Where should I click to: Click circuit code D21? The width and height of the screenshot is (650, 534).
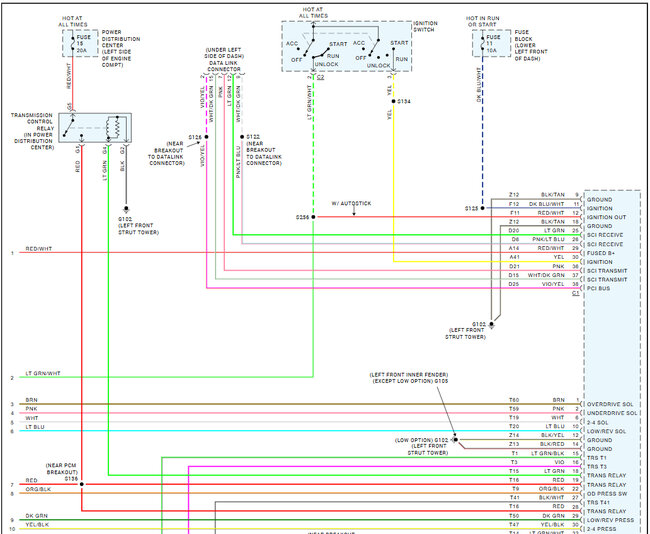click(x=514, y=267)
